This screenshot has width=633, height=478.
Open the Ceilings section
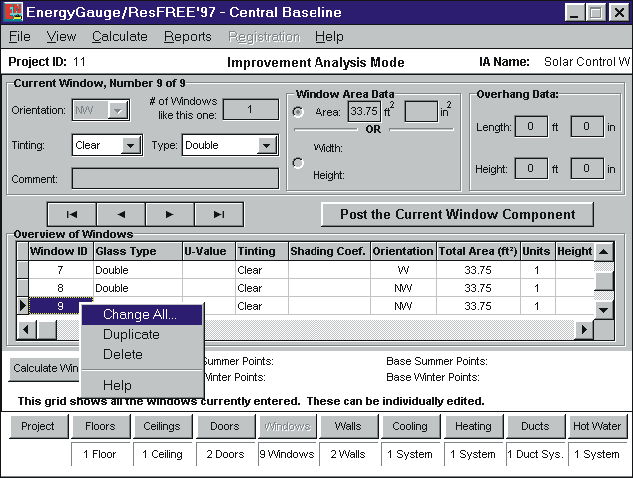point(162,426)
